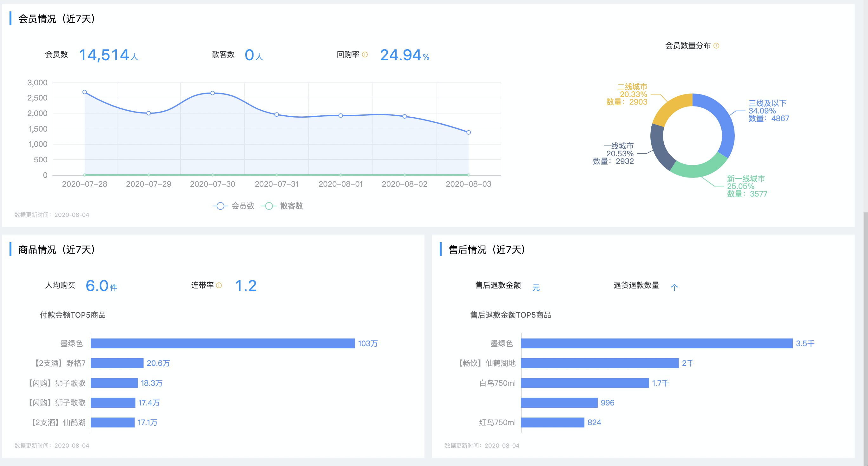Click the 售后退款金额TOP5商品 subtitle
Viewport: 868px width, 466px height.
click(x=510, y=315)
